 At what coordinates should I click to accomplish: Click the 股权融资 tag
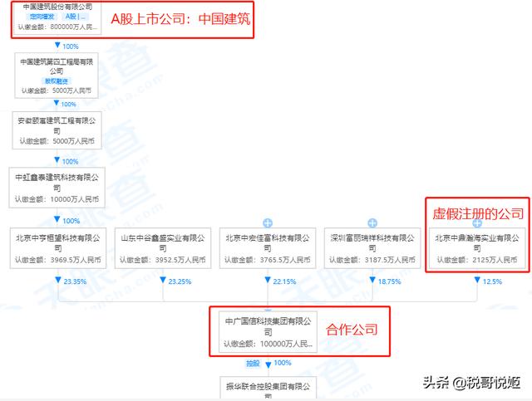[x=57, y=81]
